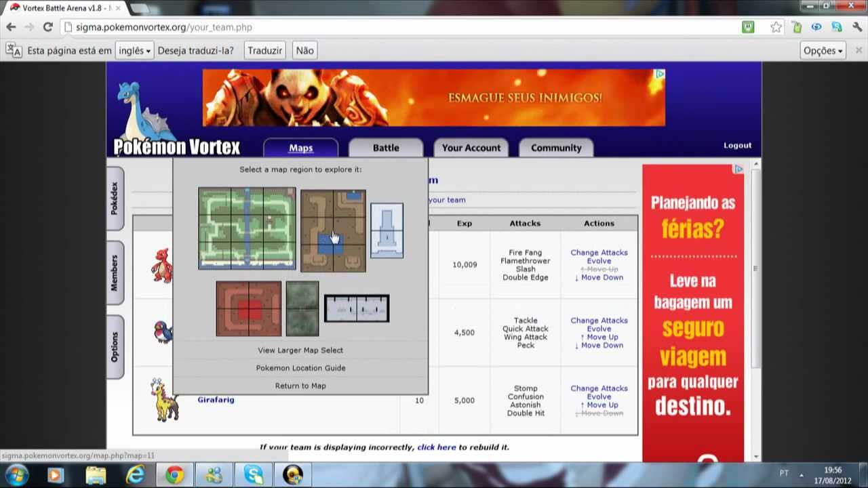This screenshot has width=868, height=488.
Task: Click the top panda banner advertisement
Action: tap(434, 98)
